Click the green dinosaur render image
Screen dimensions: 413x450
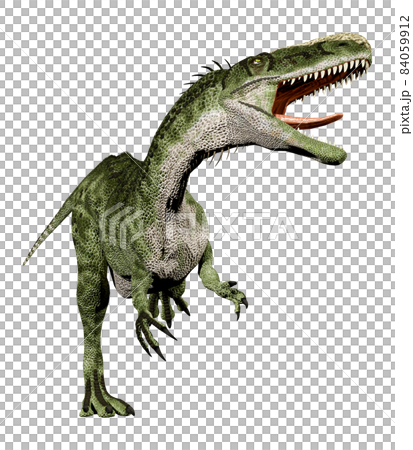point(197,225)
